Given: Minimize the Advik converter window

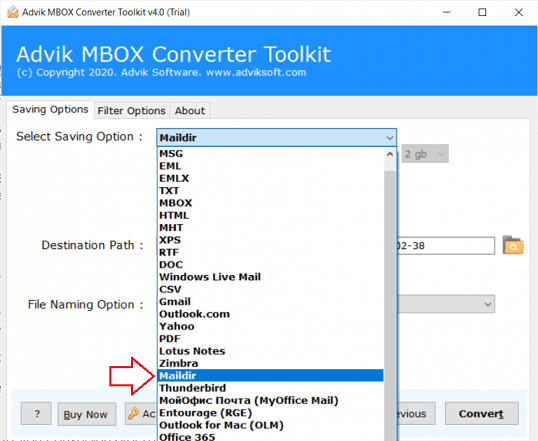Looking at the screenshot, I should [x=446, y=12].
